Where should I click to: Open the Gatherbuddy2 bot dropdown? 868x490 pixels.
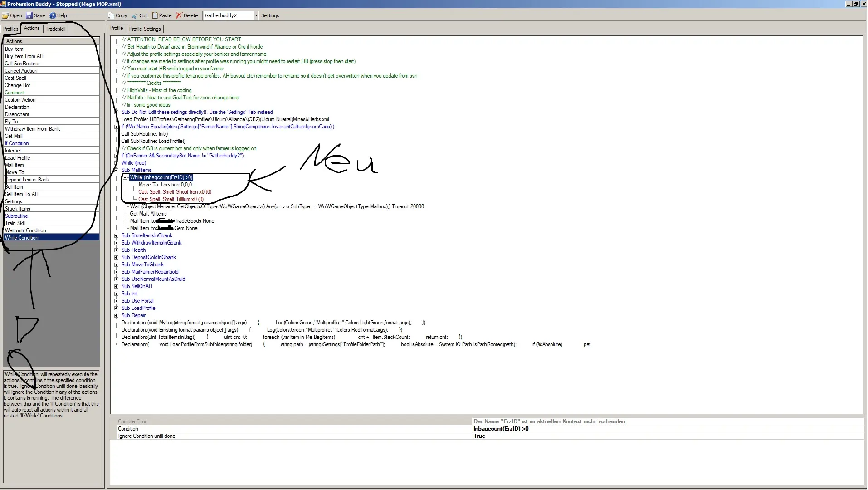click(x=256, y=15)
